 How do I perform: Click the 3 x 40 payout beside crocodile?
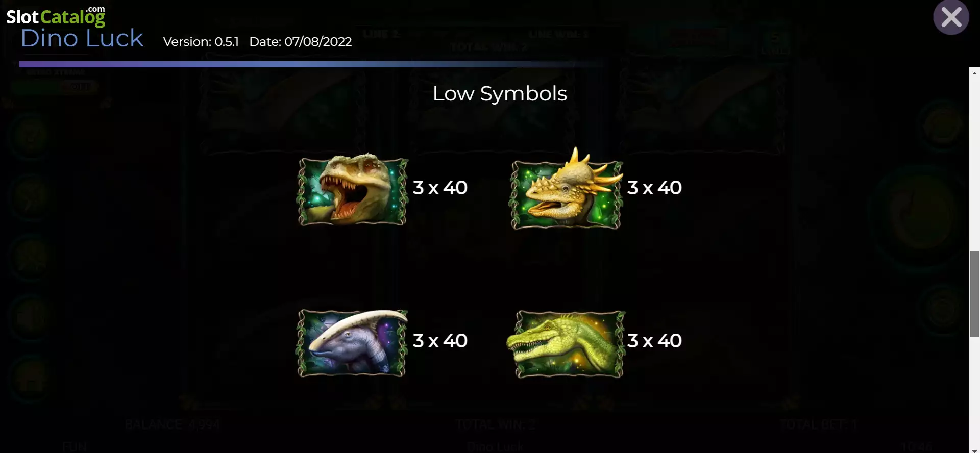pyautogui.click(x=654, y=341)
